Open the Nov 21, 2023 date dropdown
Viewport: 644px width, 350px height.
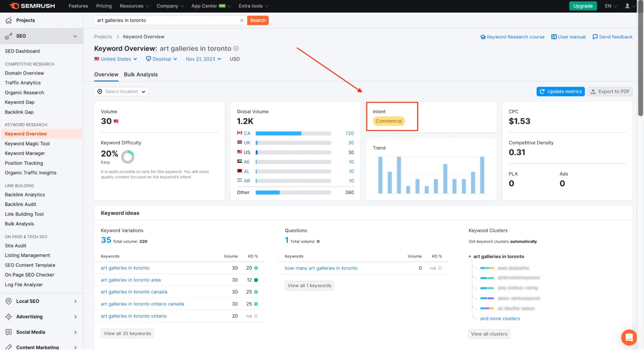click(203, 59)
